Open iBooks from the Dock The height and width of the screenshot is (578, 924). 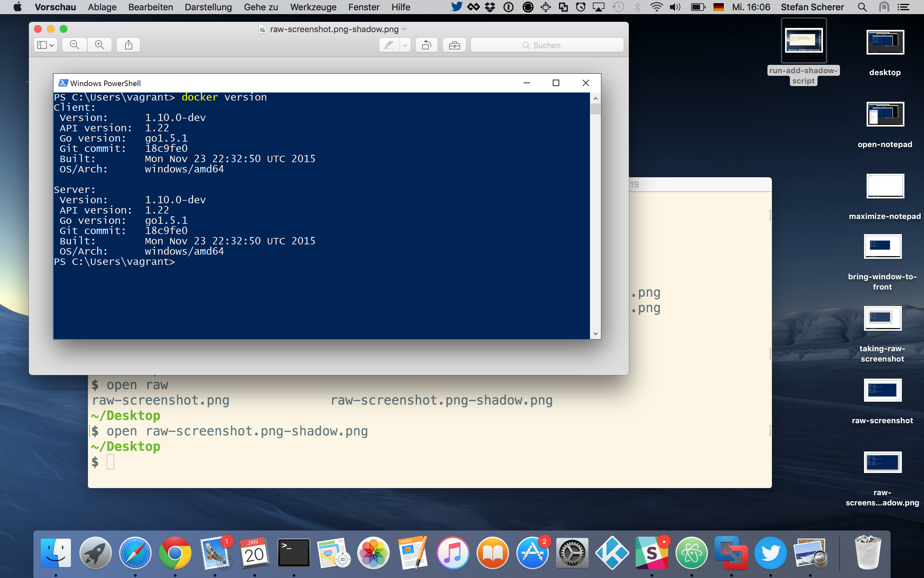(492, 553)
